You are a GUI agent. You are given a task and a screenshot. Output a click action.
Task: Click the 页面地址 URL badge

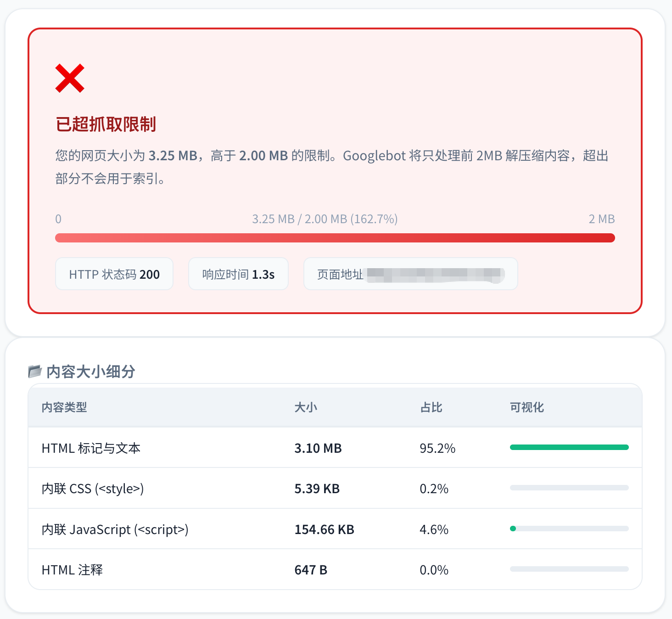click(410, 274)
